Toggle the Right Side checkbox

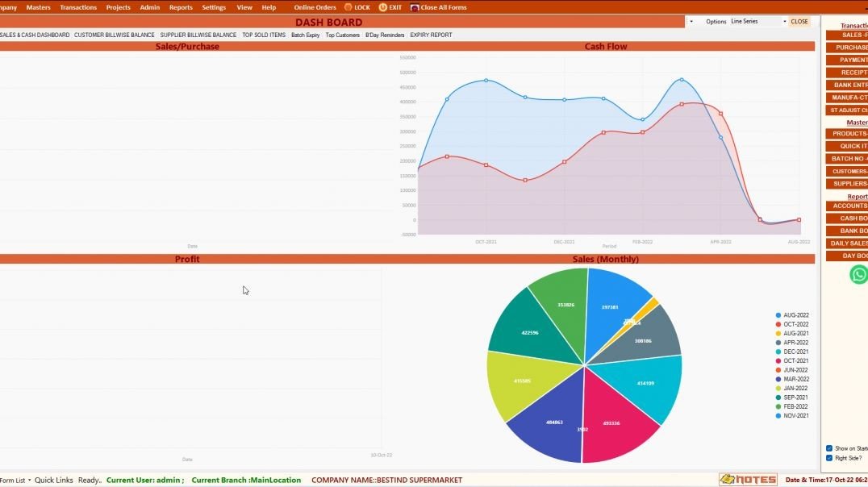(x=829, y=458)
